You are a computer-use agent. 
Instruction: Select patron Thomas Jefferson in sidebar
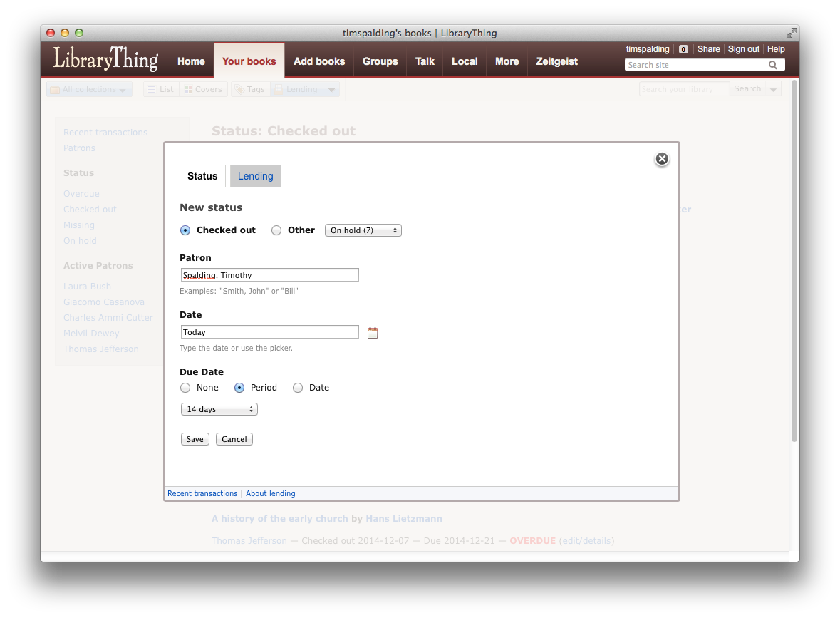tap(100, 349)
